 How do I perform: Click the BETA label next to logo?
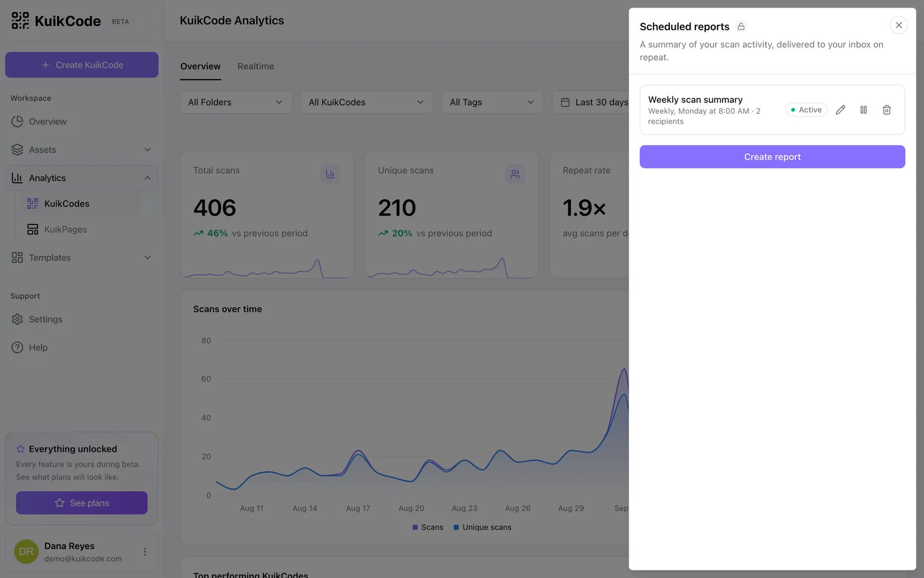coord(121,21)
